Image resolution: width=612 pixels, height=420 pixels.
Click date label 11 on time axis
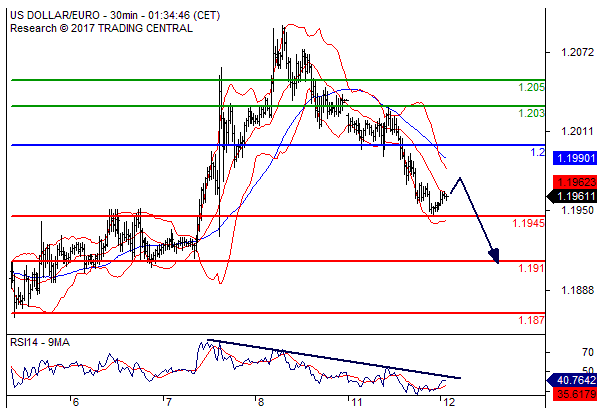(x=356, y=402)
